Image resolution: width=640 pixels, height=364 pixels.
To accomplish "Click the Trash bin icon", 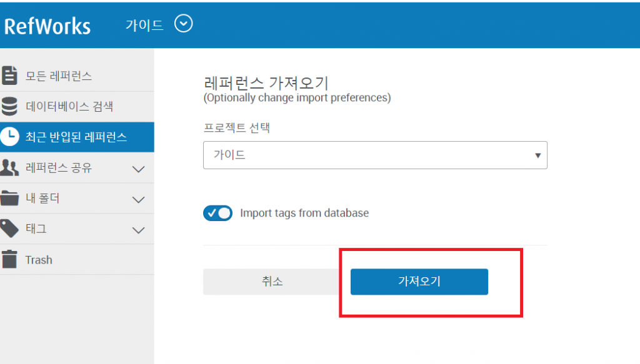I will [x=9, y=260].
